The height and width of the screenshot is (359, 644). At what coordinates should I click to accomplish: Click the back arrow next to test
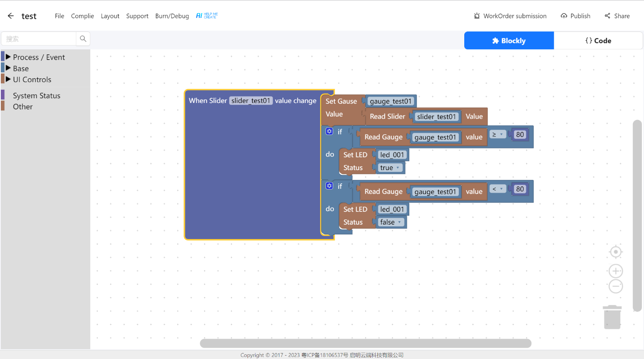[x=11, y=16]
